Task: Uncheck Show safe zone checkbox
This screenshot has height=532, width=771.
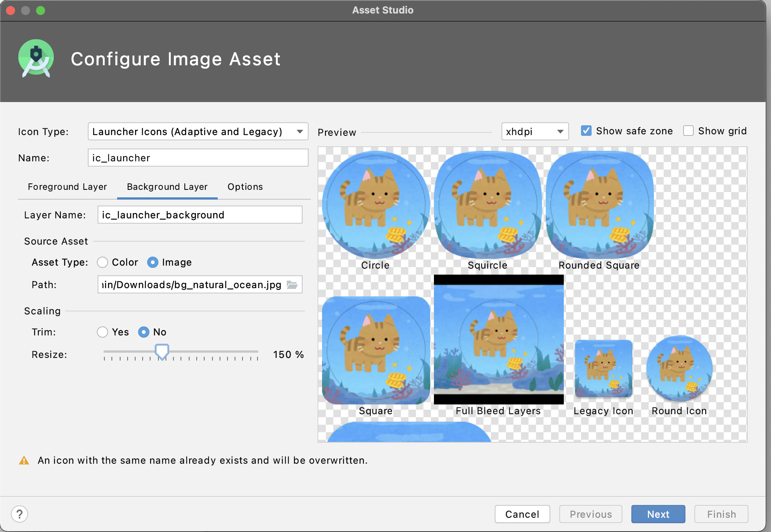Action: pyautogui.click(x=586, y=131)
